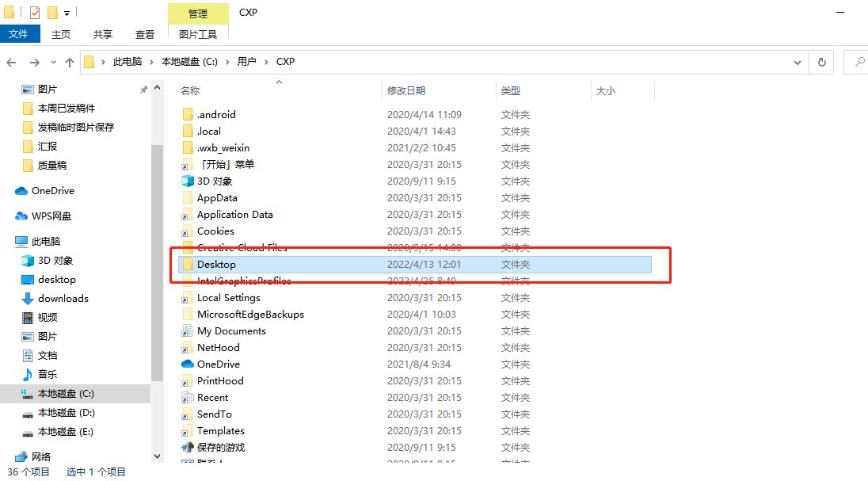Open the 文件 menu
The height and width of the screenshot is (481, 868).
pos(21,34)
